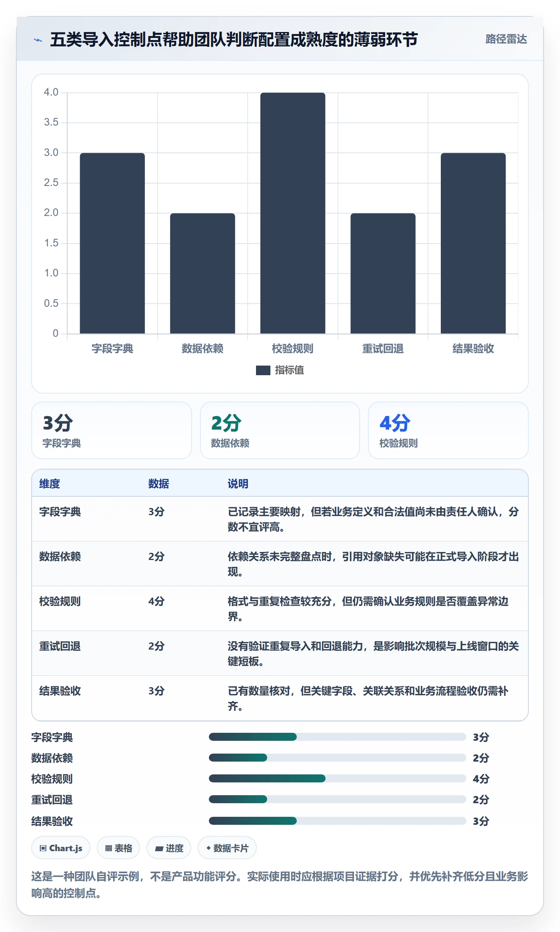Select the 重试回退 bar in chart
Image resolution: width=560 pixels, height=932 pixels.
[x=383, y=273]
